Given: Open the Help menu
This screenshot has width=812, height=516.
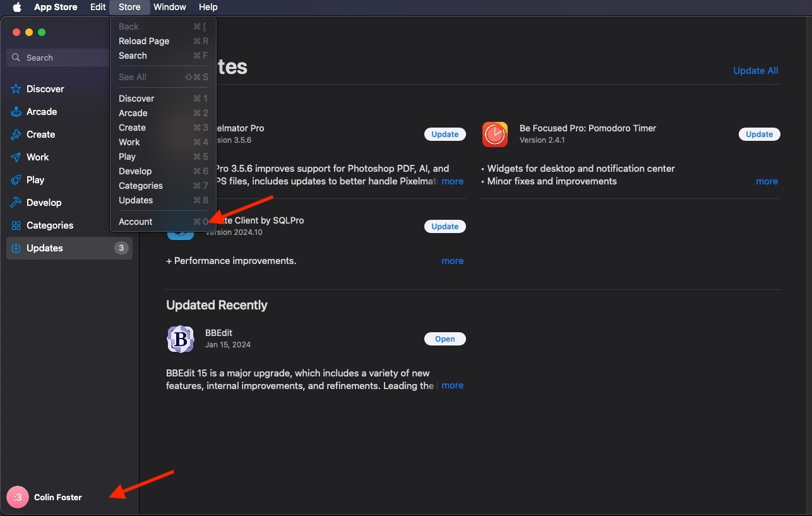Looking at the screenshot, I should (x=208, y=7).
